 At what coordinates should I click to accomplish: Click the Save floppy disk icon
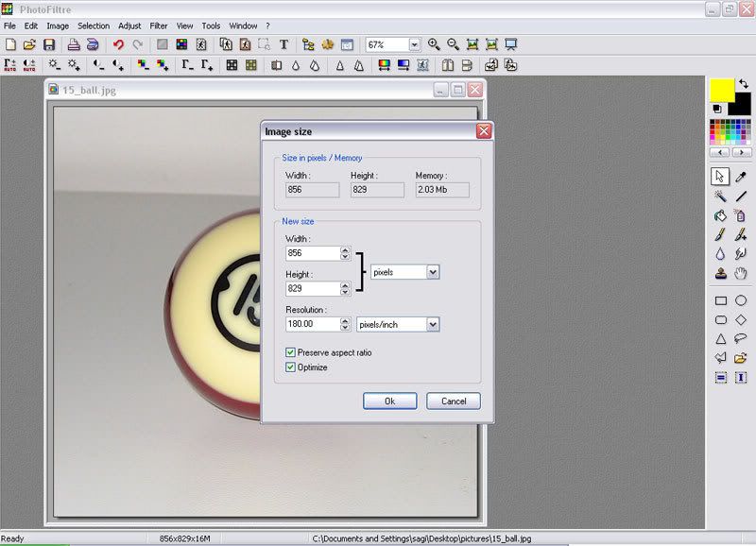point(49,44)
